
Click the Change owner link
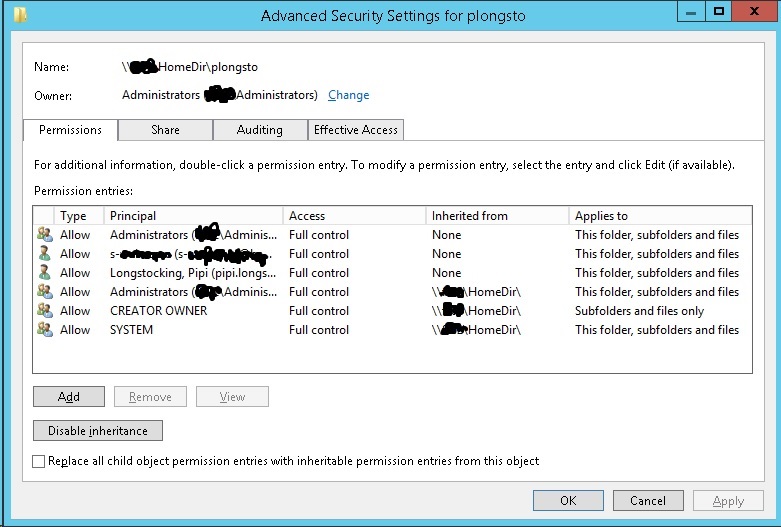[x=349, y=95]
